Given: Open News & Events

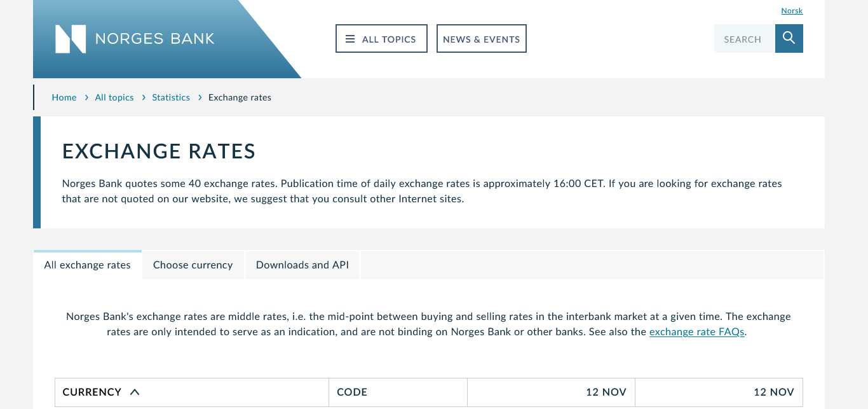Looking at the screenshot, I should (x=481, y=39).
